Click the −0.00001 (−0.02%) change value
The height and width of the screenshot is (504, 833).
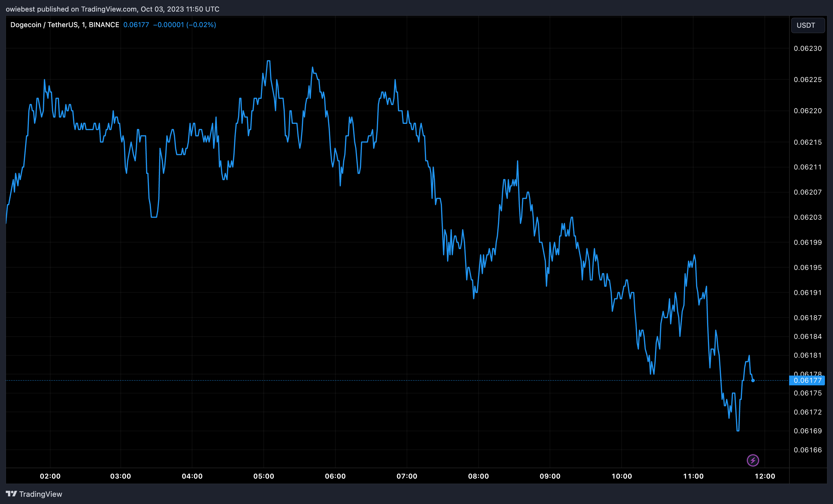185,25
